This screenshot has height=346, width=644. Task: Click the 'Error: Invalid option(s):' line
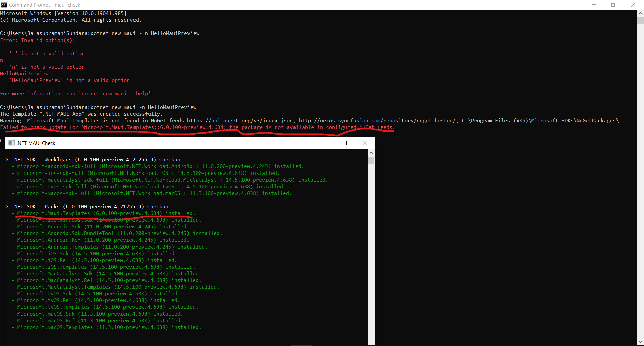(x=38, y=40)
